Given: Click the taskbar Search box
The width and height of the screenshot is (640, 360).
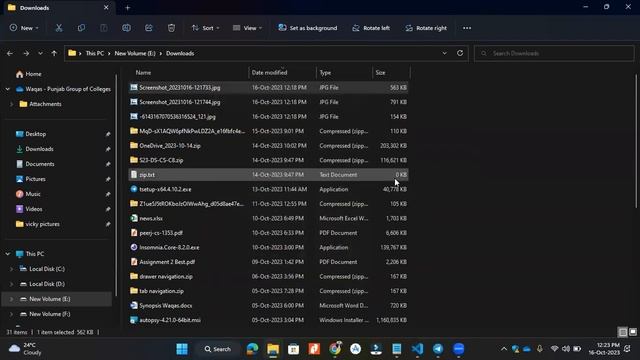Looking at the screenshot, I should [218, 349].
